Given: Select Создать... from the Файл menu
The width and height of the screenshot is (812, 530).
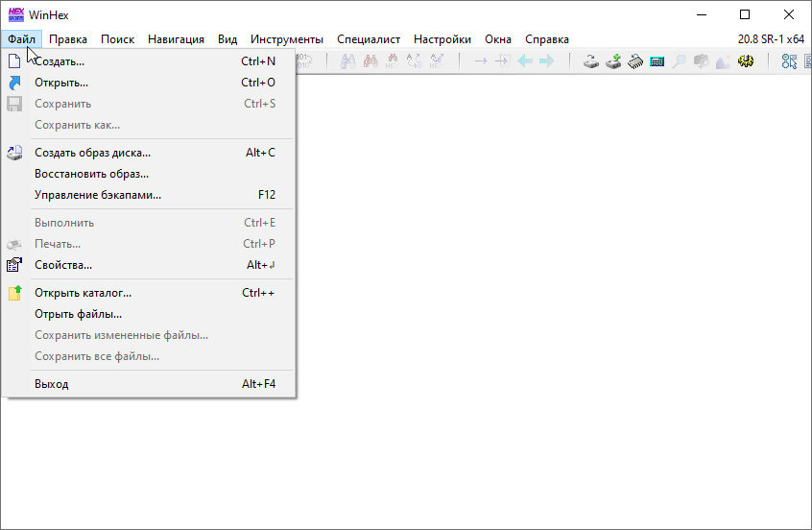Looking at the screenshot, I should point(149,61).
